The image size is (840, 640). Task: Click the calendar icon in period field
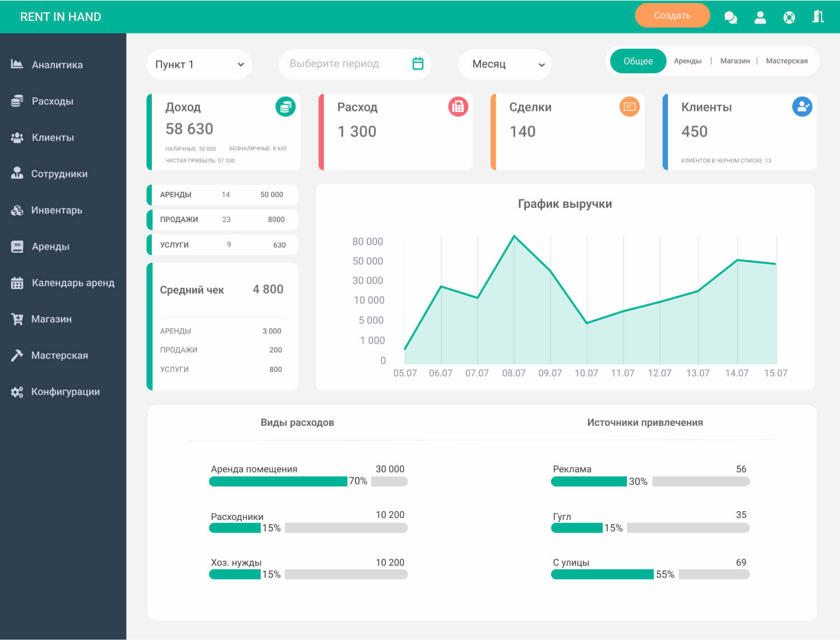tap(418, 63)
